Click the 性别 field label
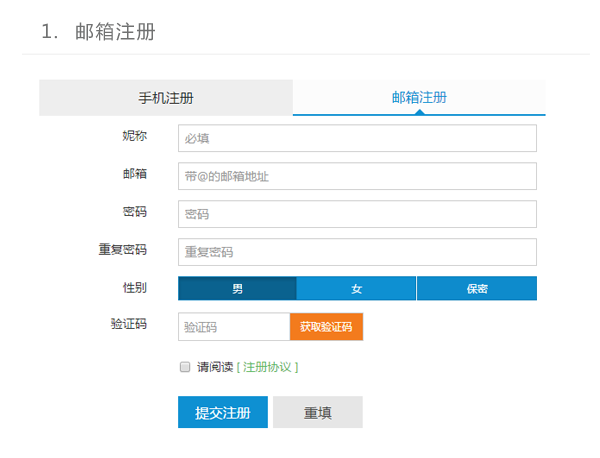This screenshot has height=458, width=600. (134, 288)
